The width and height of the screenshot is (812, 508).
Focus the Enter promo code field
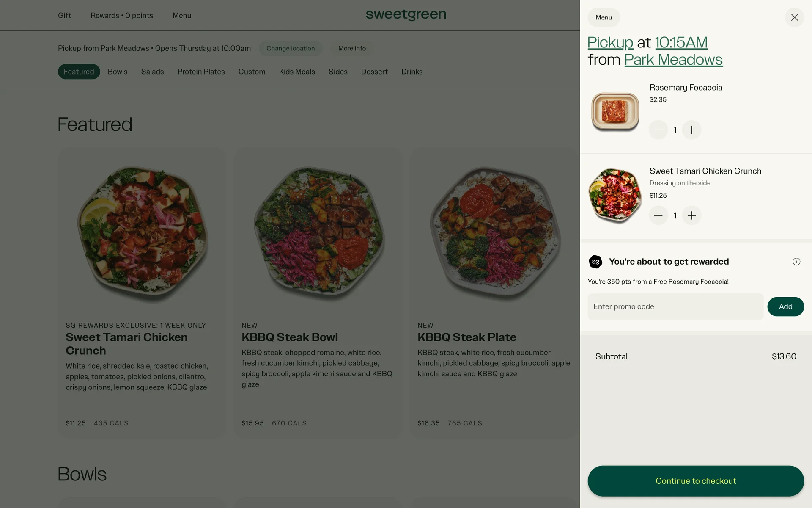coord(675,306)
